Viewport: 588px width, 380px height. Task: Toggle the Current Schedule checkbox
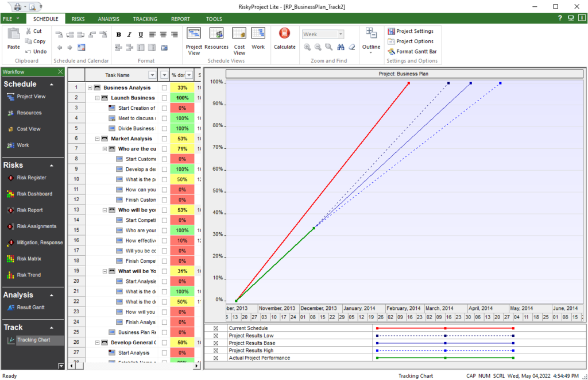click(x=215, y=328)
